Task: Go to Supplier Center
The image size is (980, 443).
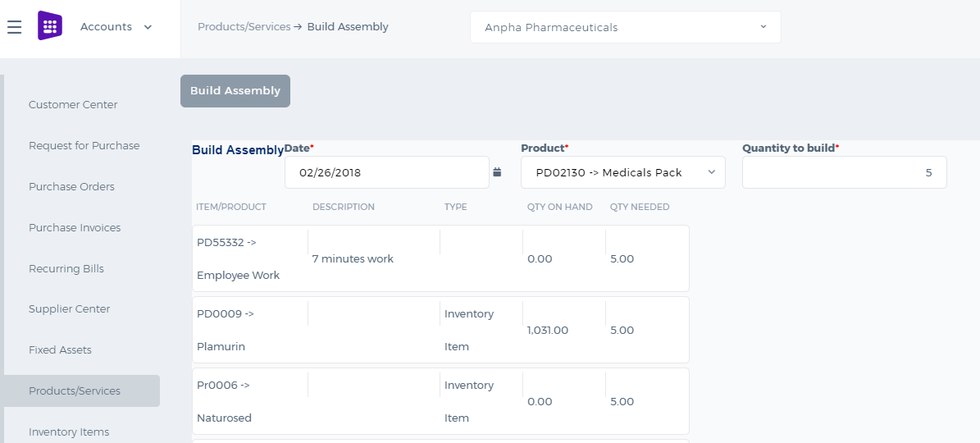Action: click(x=70, y=309)
